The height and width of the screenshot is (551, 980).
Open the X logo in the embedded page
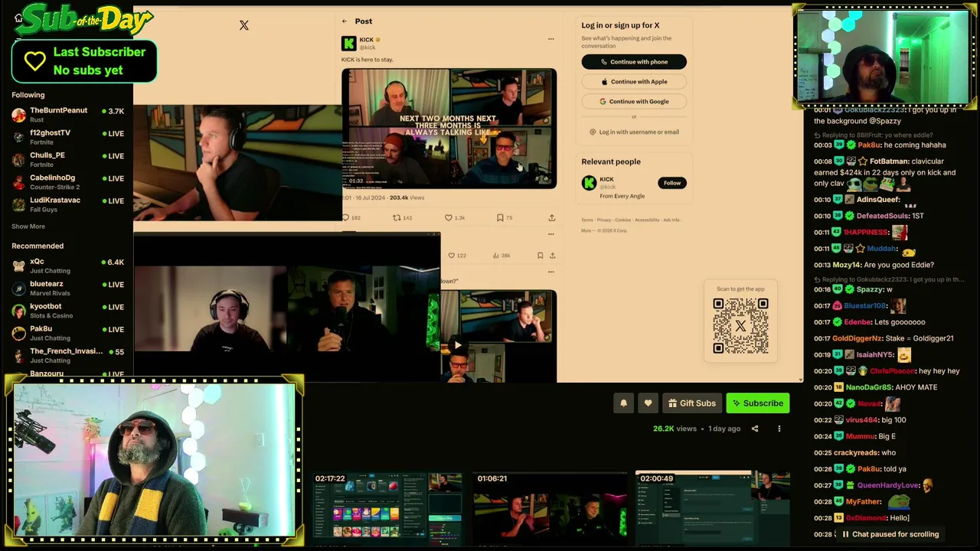pos(243,25)
